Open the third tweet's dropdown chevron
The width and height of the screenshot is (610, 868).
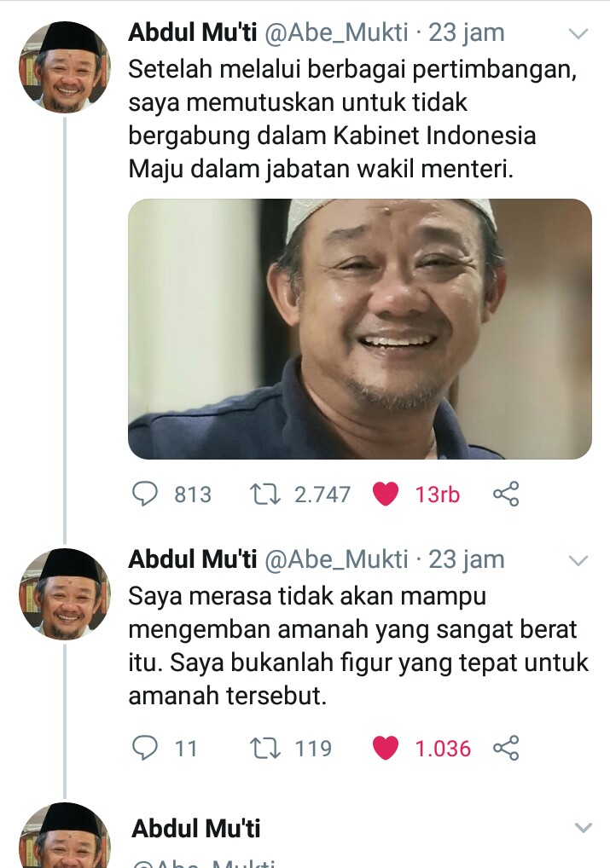click(x=584, y=828)
